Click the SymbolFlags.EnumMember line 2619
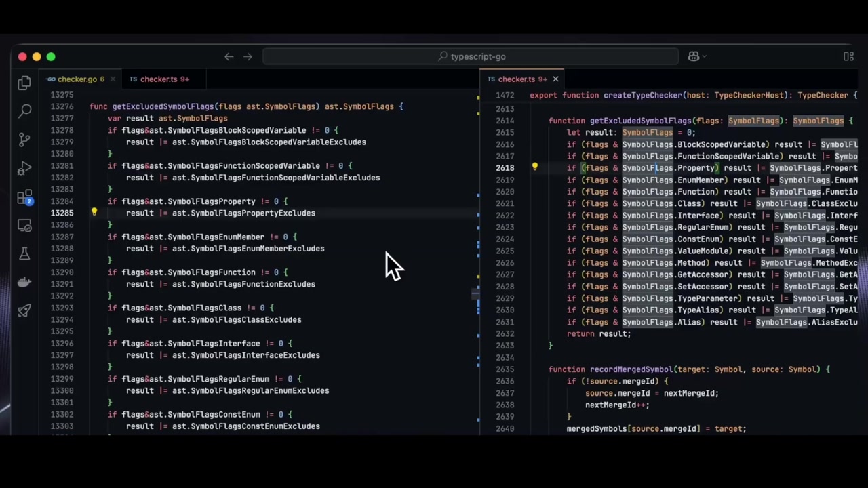Viewport: 868px width, 488px height. [712, 180]
